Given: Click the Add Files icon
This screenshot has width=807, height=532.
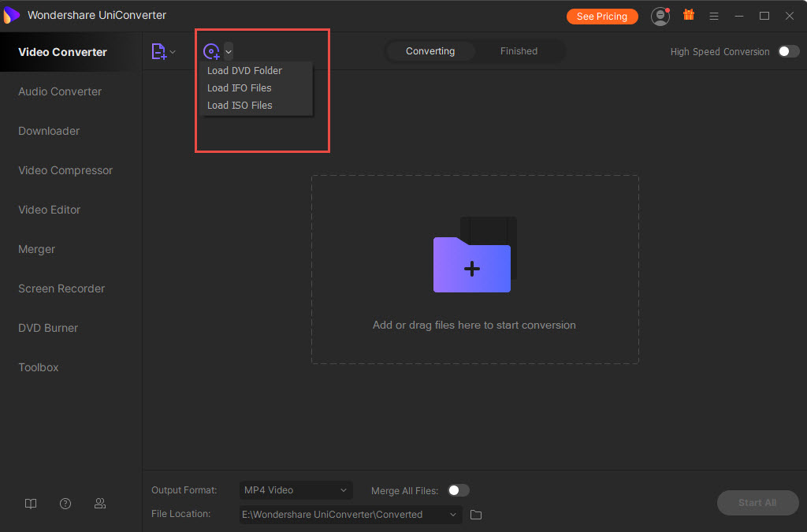Looking at the screenshot, I should point(158,52).
